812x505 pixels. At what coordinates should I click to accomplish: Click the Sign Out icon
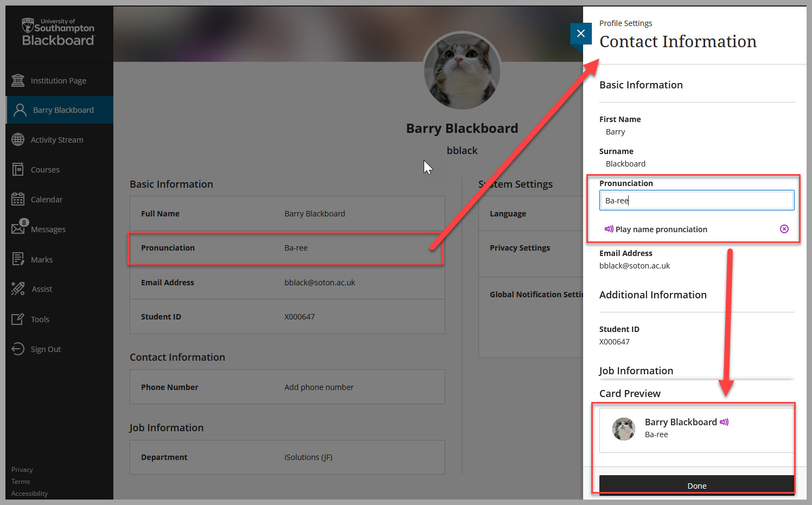point(18,349)
